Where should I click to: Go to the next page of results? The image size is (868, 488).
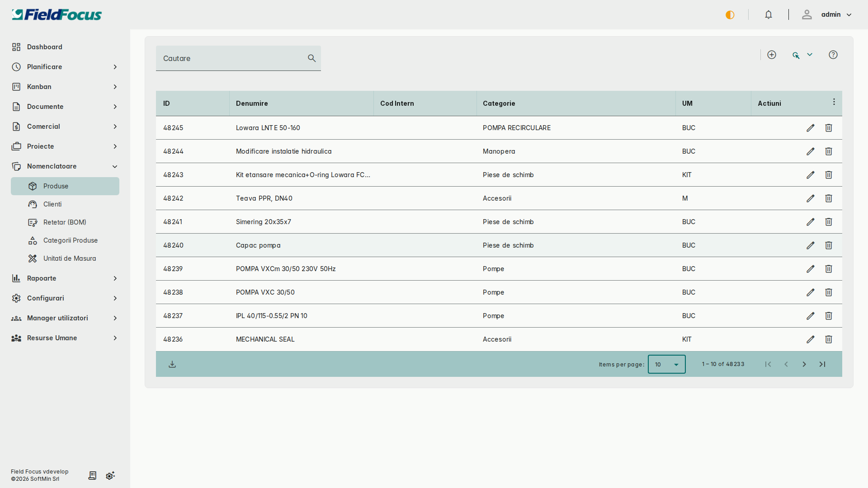804,364
